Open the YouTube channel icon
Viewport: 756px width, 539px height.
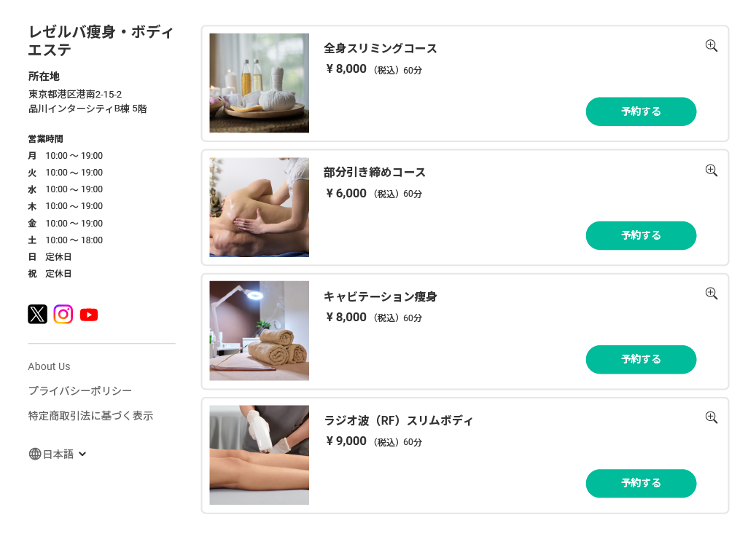[89, 315]
